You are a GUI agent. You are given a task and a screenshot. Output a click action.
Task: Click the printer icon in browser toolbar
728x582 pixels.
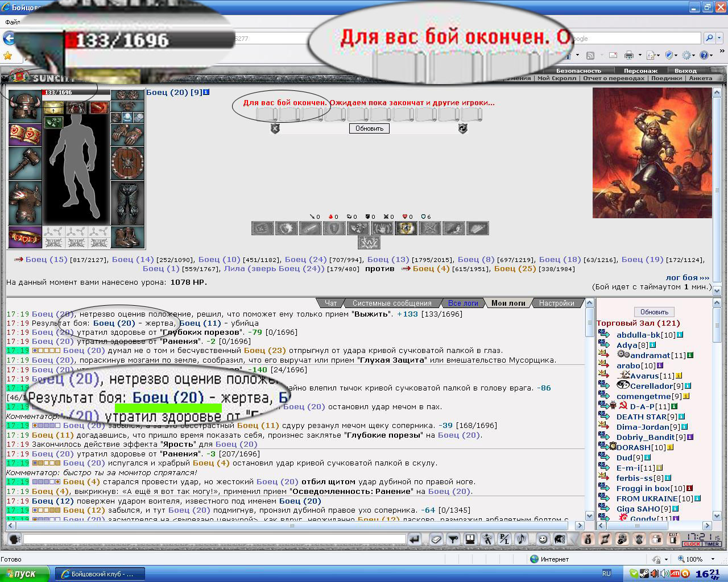629,55
